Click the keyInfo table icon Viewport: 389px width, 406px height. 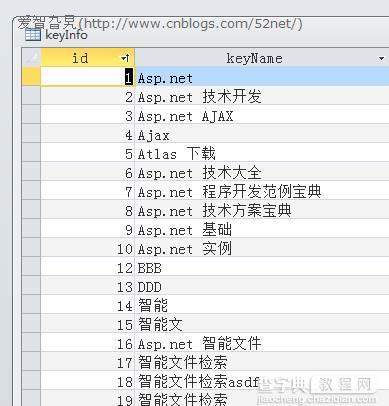[33, 35]
